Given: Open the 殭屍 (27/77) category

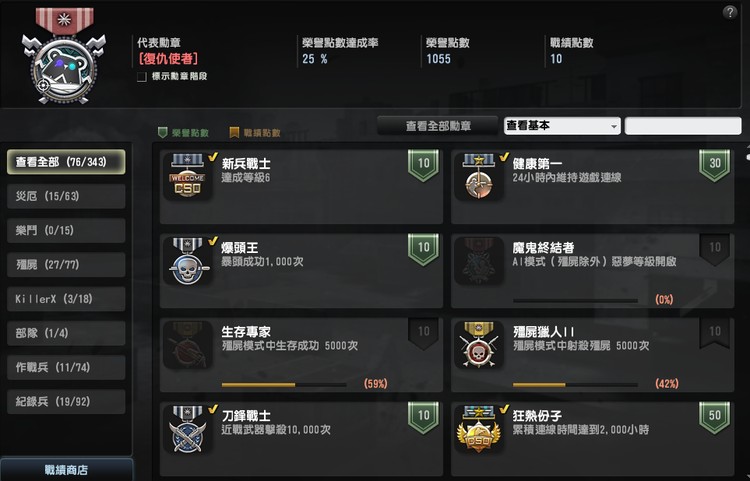Looking at the screenshot, I should 66,264.
